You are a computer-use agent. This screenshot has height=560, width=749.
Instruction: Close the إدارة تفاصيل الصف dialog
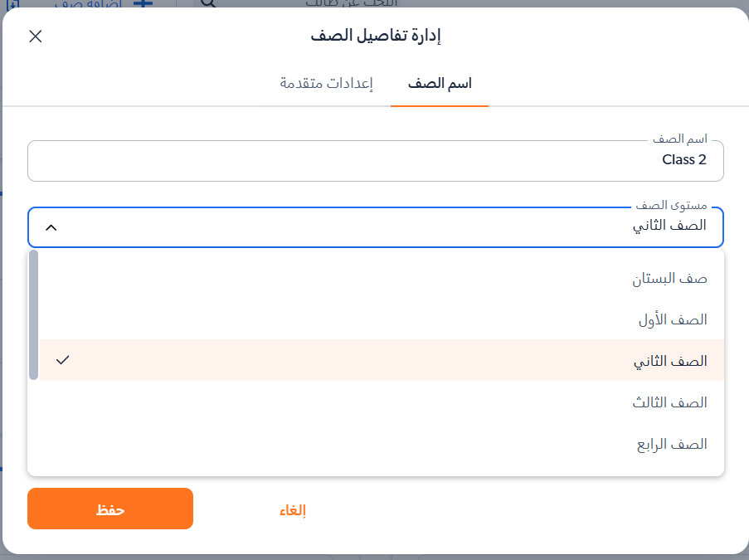tap(36, 37)
